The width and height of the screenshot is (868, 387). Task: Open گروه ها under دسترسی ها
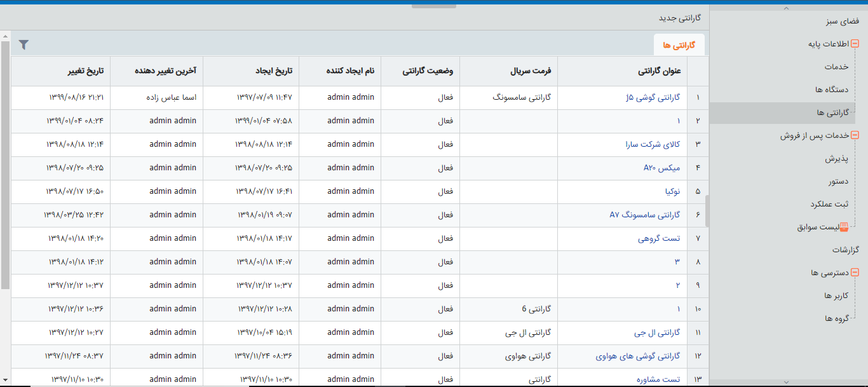(x=837, y=318)
